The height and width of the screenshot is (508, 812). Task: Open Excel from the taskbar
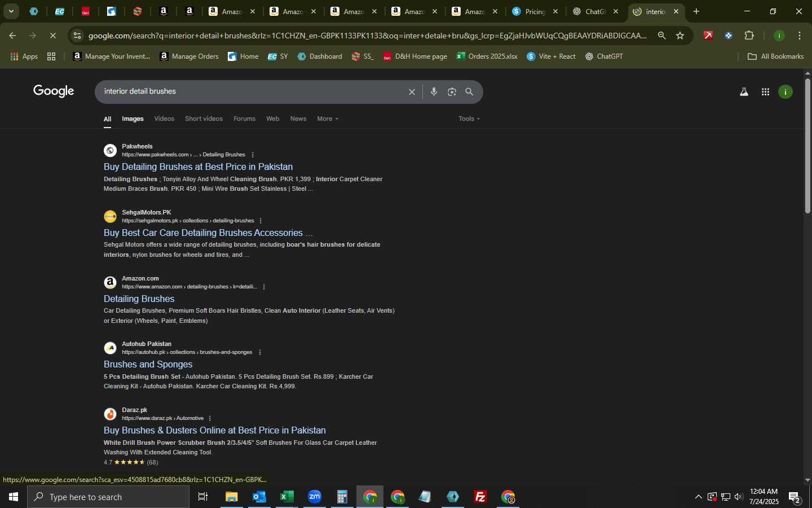(x=286, y=497)
